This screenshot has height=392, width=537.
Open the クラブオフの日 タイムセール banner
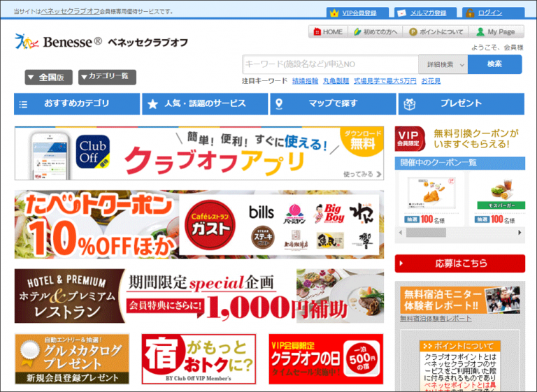[326, 359]
